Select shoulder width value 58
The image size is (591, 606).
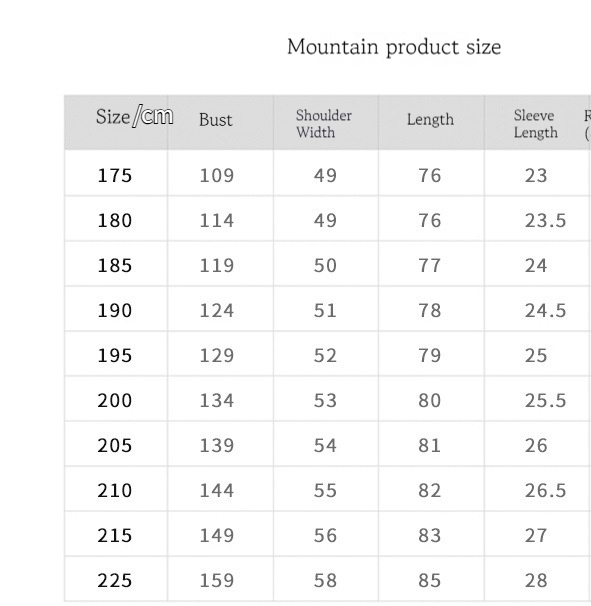(325, 580)
